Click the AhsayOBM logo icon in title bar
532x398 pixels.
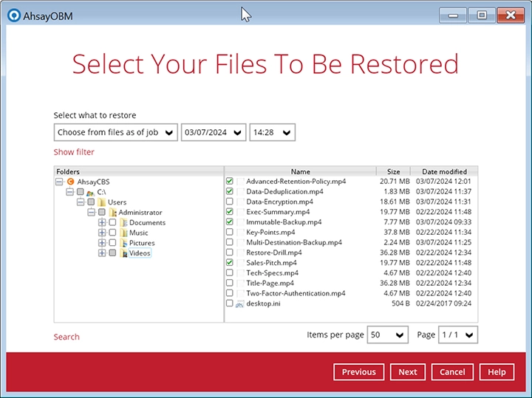(x=14, y=16)
